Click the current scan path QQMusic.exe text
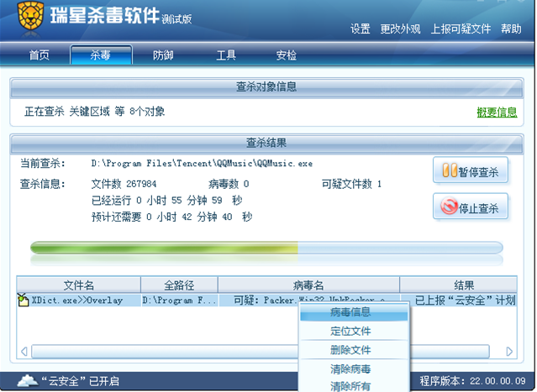The image size is (537, 392). click(202, 164)
